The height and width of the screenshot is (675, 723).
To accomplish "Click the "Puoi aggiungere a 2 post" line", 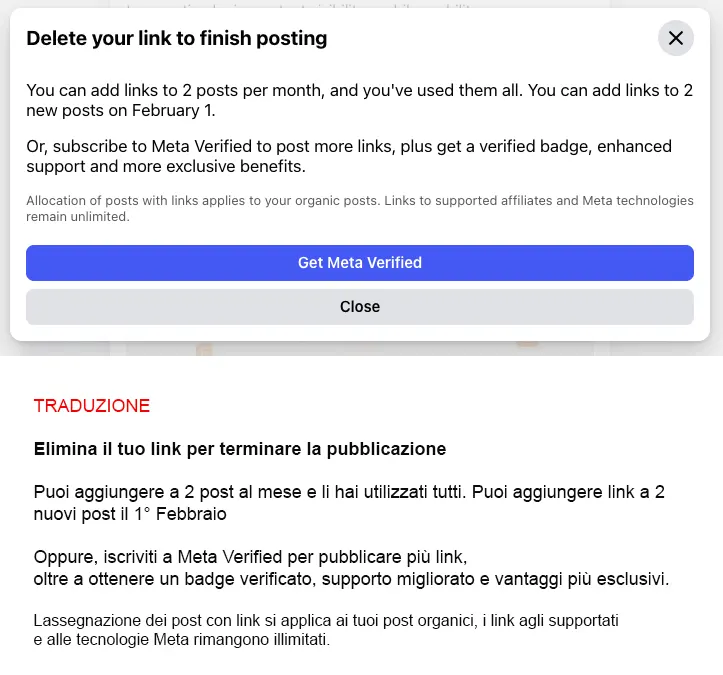I will pyautogui.click(x=349, y=492).
